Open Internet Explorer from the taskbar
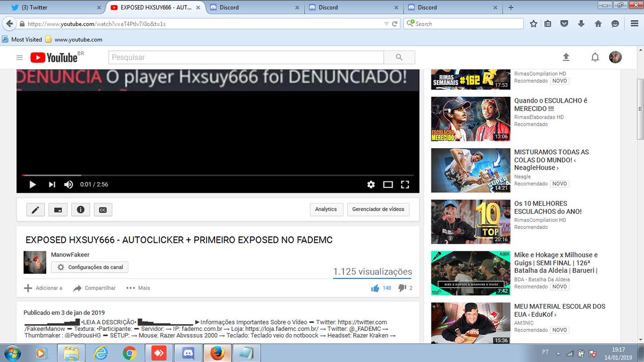The width and height of the screenshot is (644, 362). [100, 353]
